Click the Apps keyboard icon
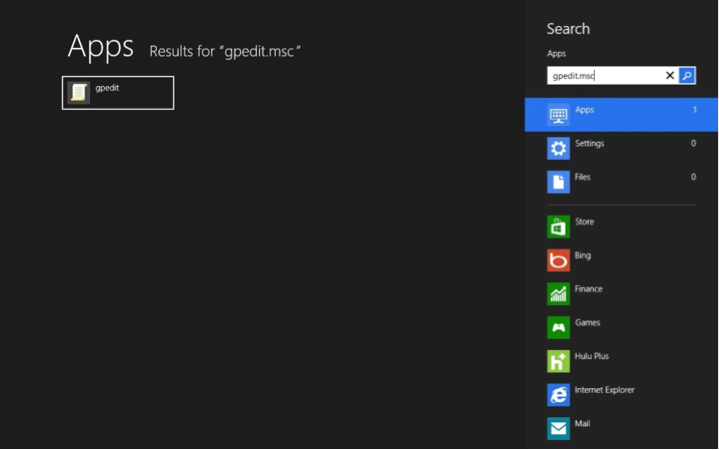This screenshot has height=450, width=719. point(559,115)
